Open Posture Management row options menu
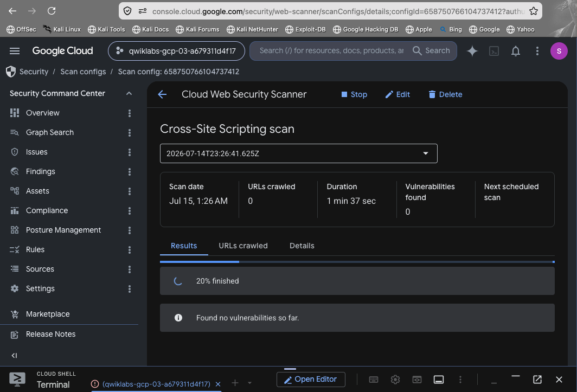Screen dimensions: 577x392 [130, 230]
